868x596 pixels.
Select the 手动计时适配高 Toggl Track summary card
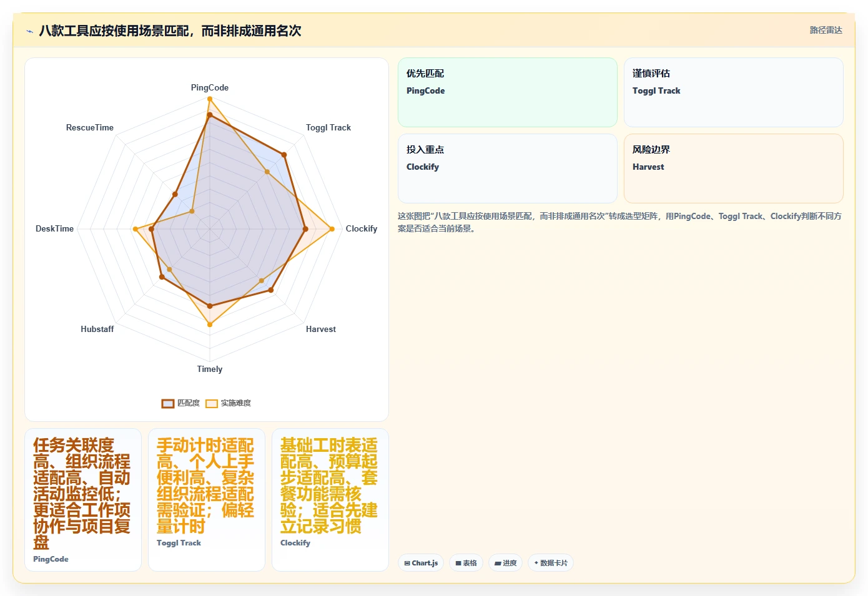[x=207, y=500]
